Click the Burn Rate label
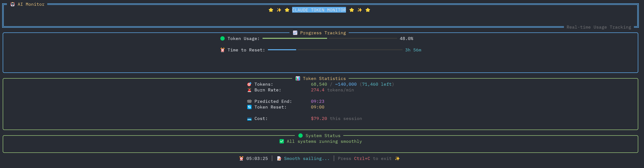Viewport: 644px width, 168px height. coord(268,90)
